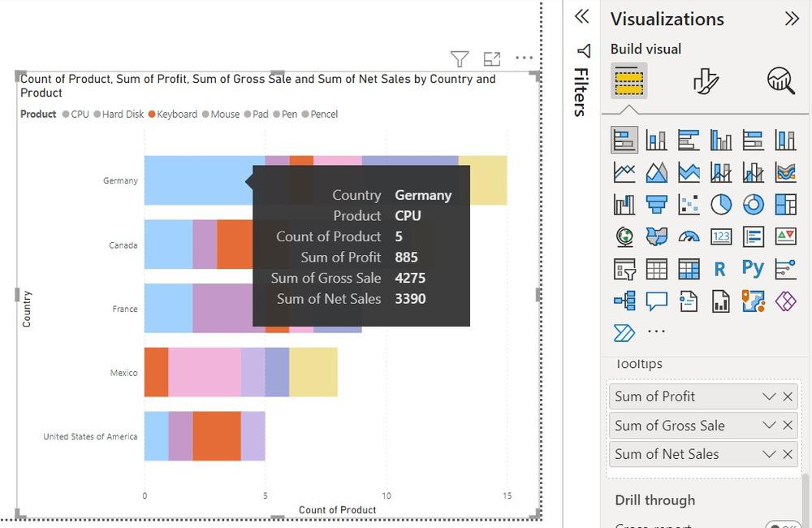Open the Sum of Net Sales dropdown
Viewport: 812px width, 528px height.
tap(769, 454)
